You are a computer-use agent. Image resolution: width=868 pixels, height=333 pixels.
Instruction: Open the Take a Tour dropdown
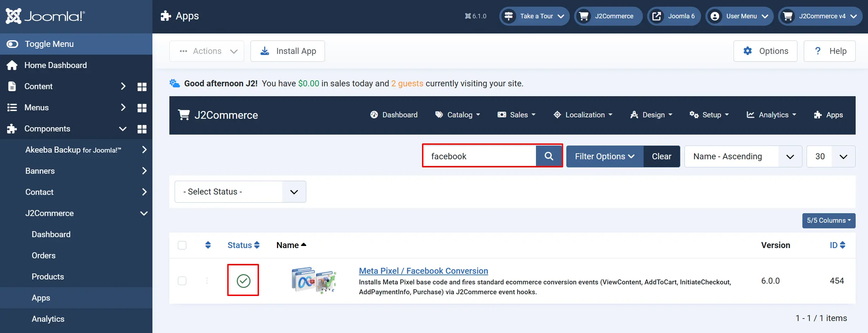[x=534, y=16]
